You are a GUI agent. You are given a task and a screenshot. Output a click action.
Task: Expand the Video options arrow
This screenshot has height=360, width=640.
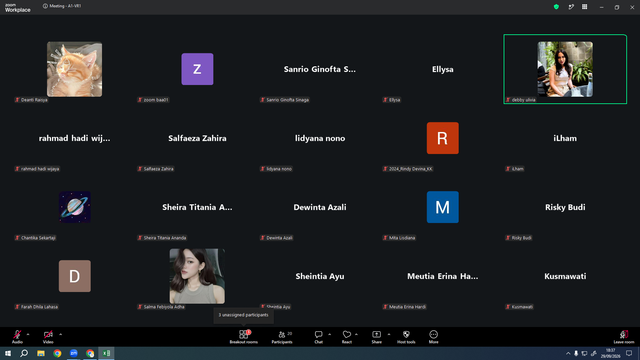coord(60,334)
